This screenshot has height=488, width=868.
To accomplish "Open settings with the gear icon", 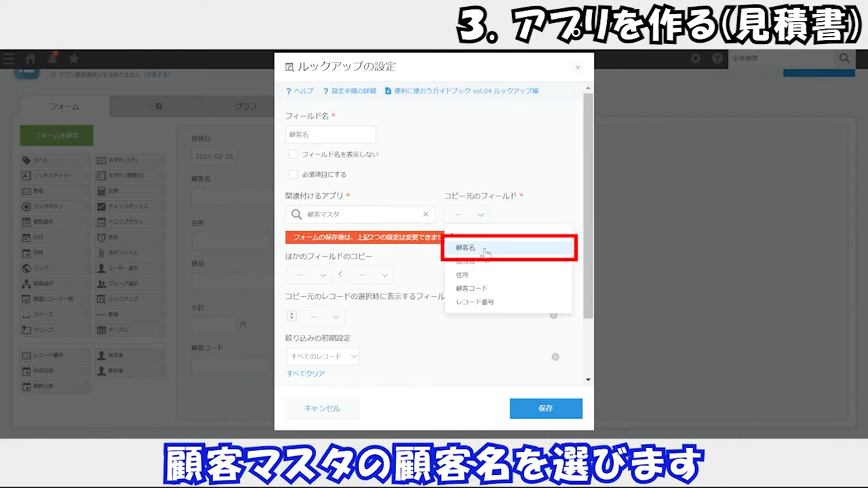I will pos(696,59).
